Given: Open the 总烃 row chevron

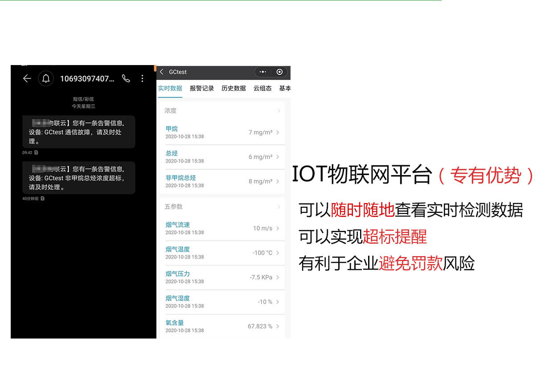Looking at the screenshot, I should click(278, 157).
